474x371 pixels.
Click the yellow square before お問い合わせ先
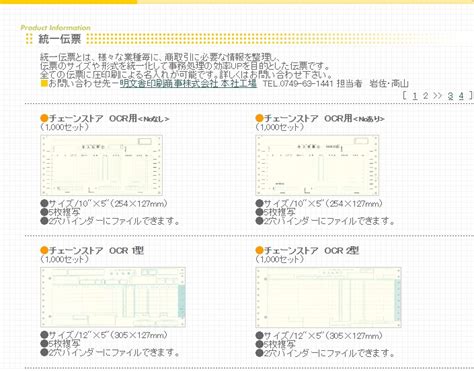point(44,83)
